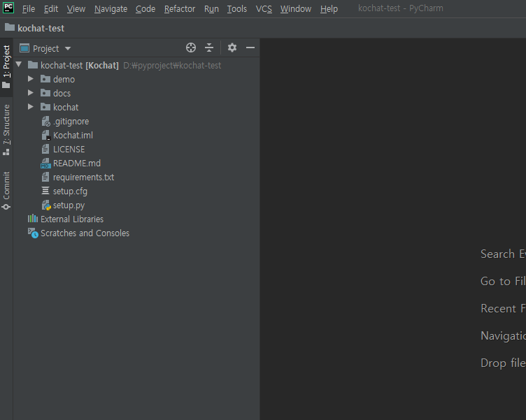
Task: Click the requirements.txt file icon
Action: point(45,177)
